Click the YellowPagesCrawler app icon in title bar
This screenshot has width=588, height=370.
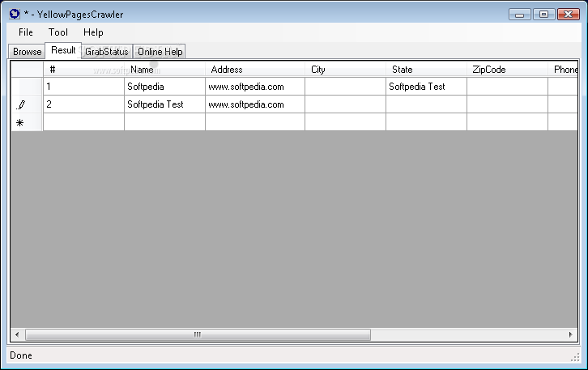pos(15,14)
